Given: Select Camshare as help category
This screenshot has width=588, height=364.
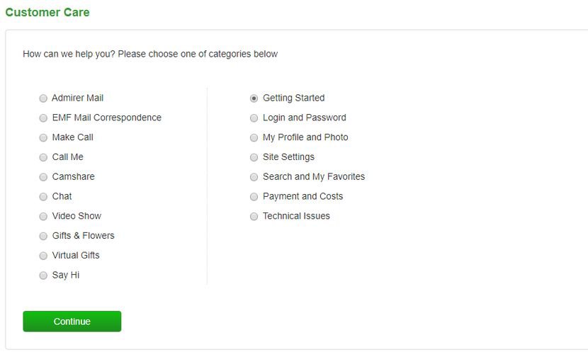Looking at the screenshot, I should pyautogui.click(x=43, y=177).
